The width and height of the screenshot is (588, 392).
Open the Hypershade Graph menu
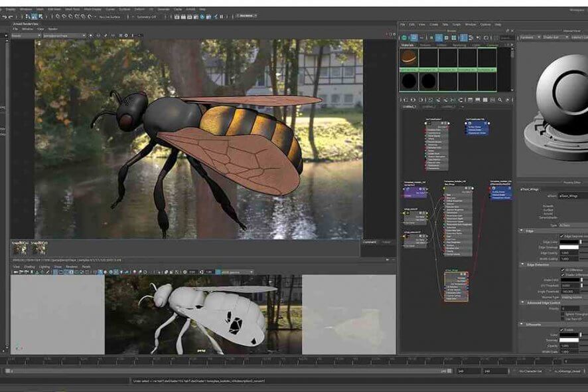(457, 25)
